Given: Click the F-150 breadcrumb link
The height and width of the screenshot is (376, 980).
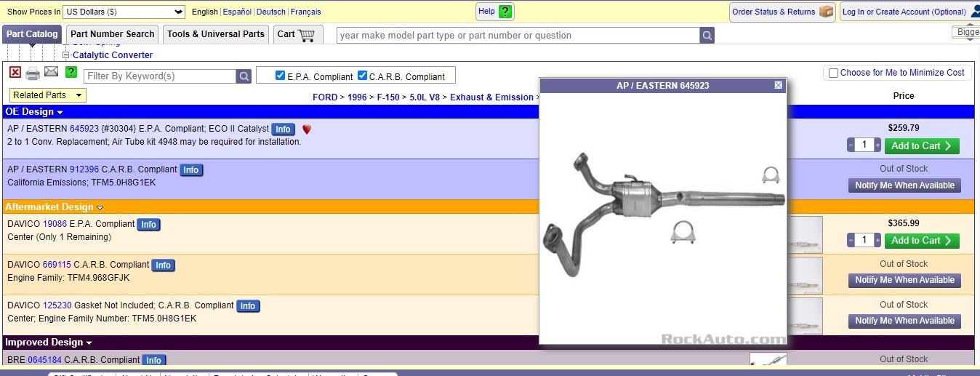Looking at the screenshot, I should click(388, 97).
